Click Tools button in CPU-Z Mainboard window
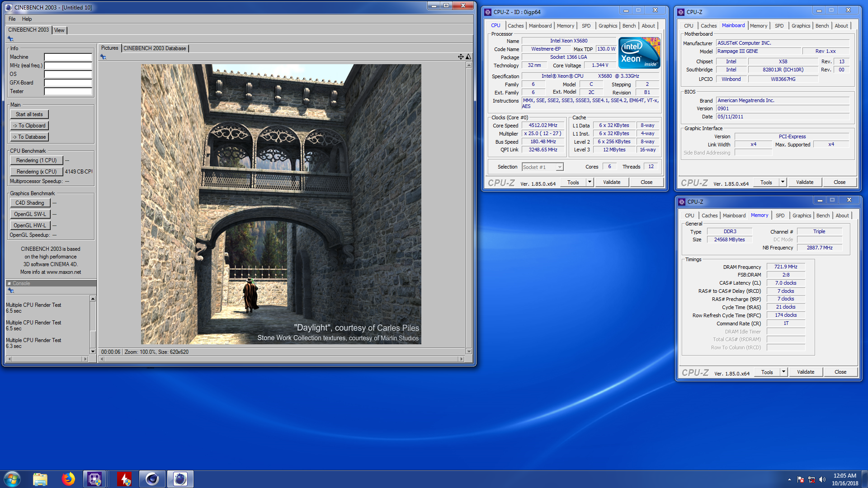 pyautogui.click(x=766, y=182)
